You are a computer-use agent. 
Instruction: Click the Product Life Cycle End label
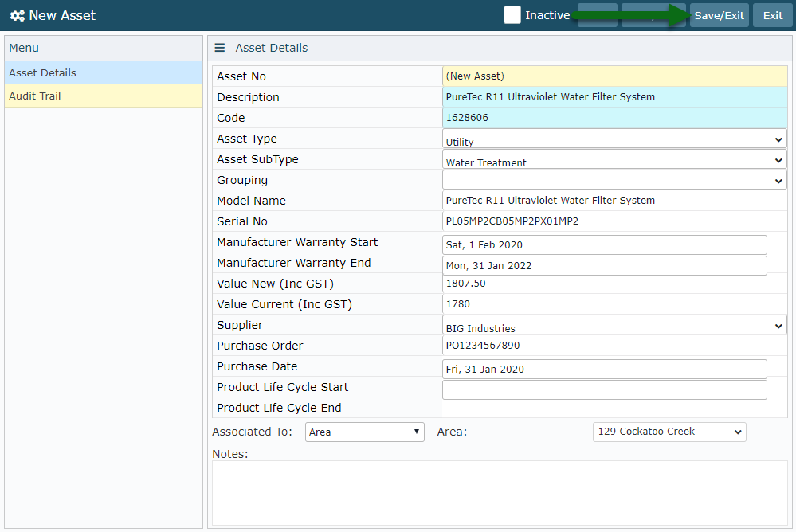click(279, 408)
